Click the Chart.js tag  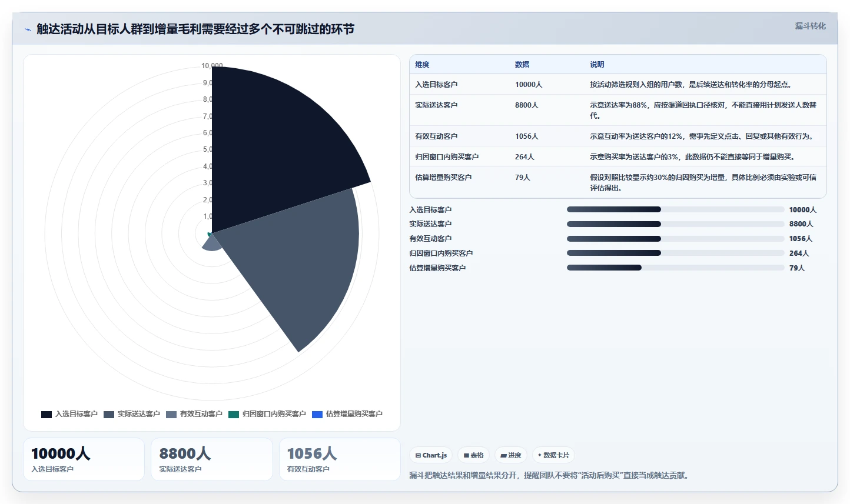click(431, 455)
